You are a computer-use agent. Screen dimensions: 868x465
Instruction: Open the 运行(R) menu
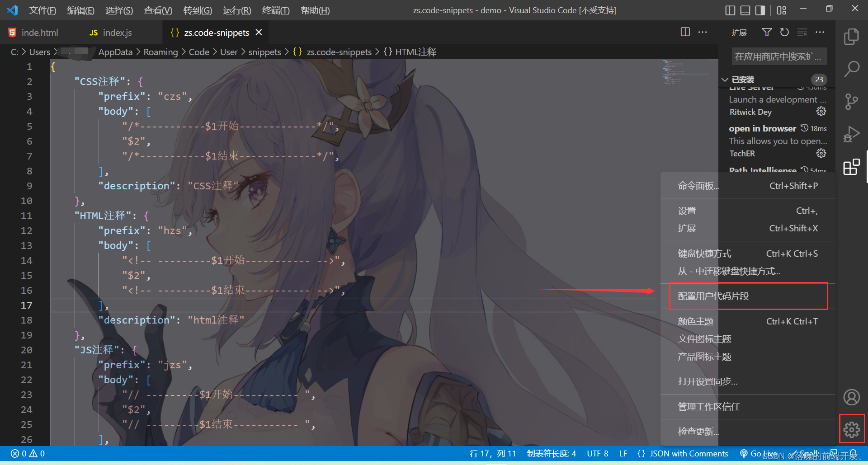point(237,10)
